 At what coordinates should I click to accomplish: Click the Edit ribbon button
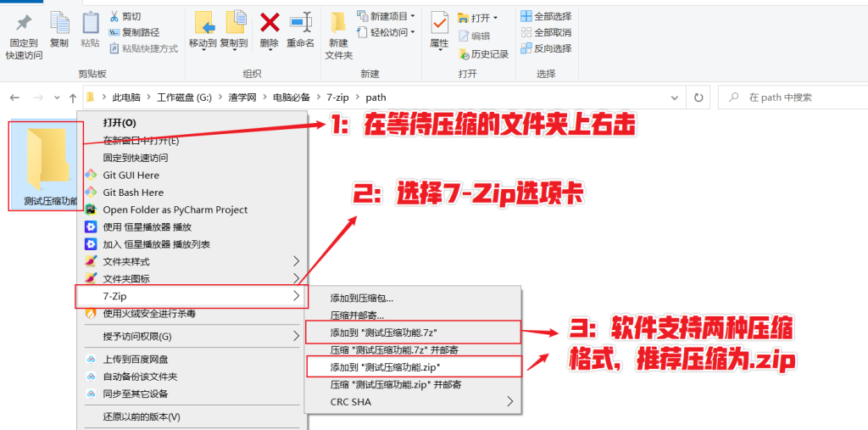coord(475,36)
